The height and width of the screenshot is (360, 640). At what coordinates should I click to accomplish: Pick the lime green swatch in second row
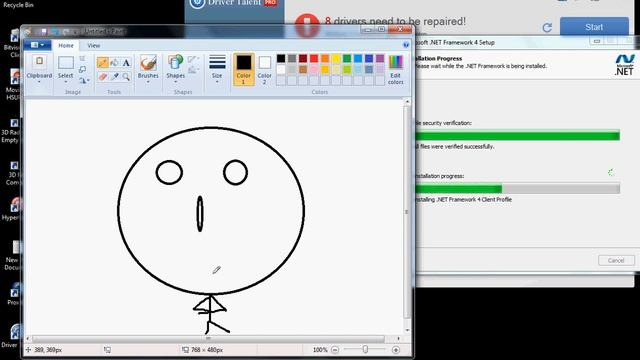pyautogui.click(x=347, y=69)
